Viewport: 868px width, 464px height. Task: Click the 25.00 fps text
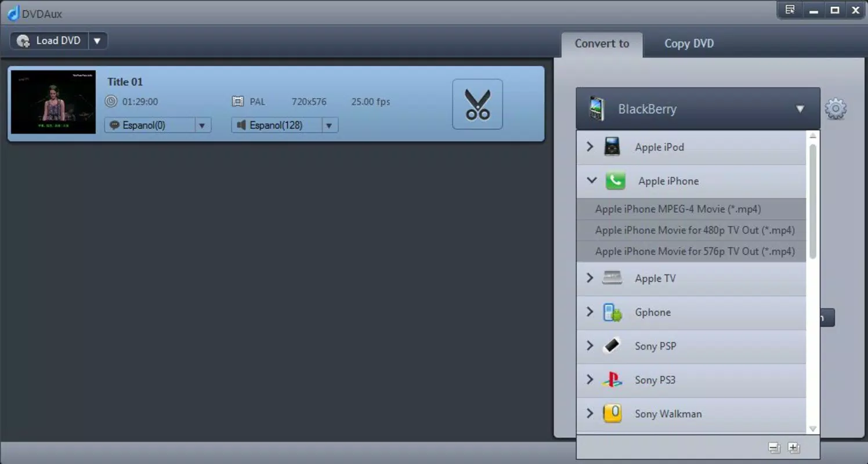pos(371,101)
